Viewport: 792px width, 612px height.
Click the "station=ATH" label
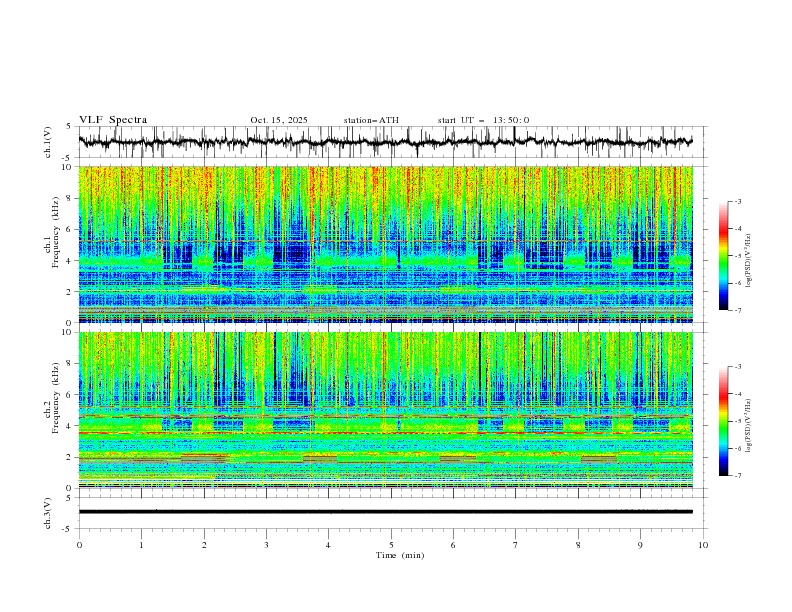pos(371,120)
